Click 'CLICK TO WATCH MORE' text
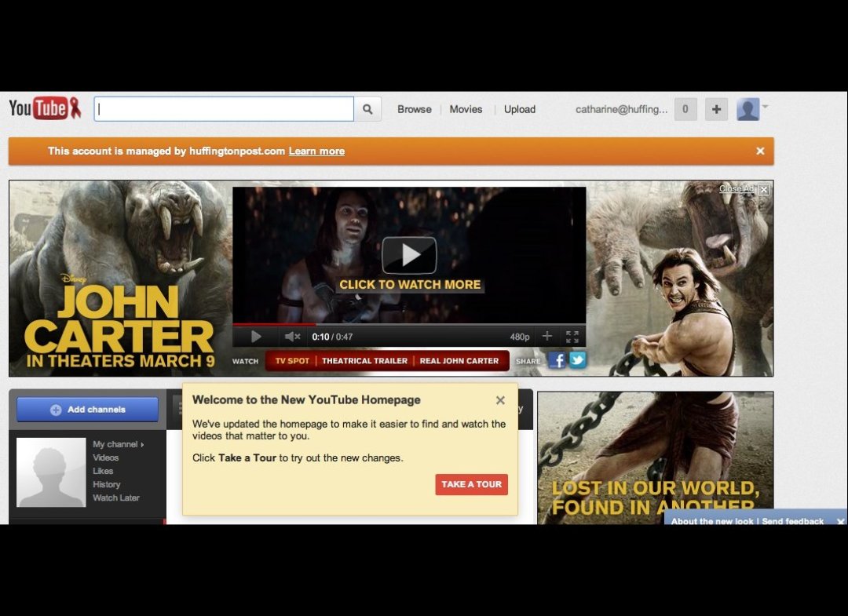Viewport: 848px width, 616px height. 410,285
